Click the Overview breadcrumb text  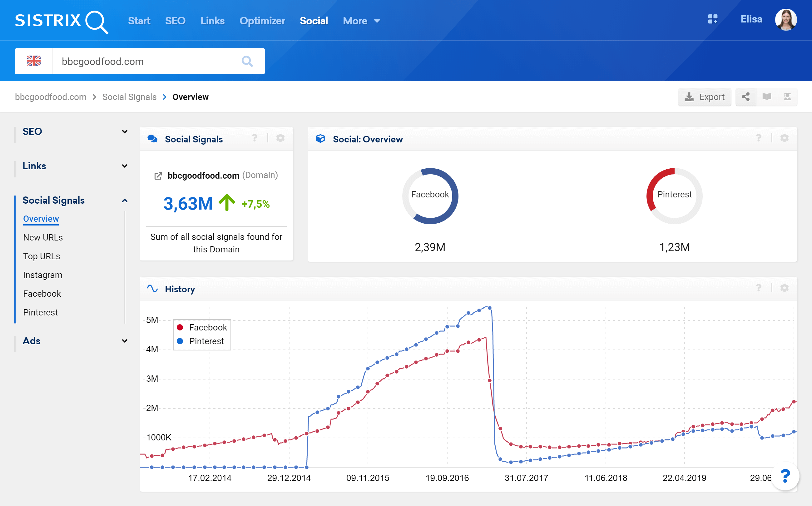(x=191, y=97)
